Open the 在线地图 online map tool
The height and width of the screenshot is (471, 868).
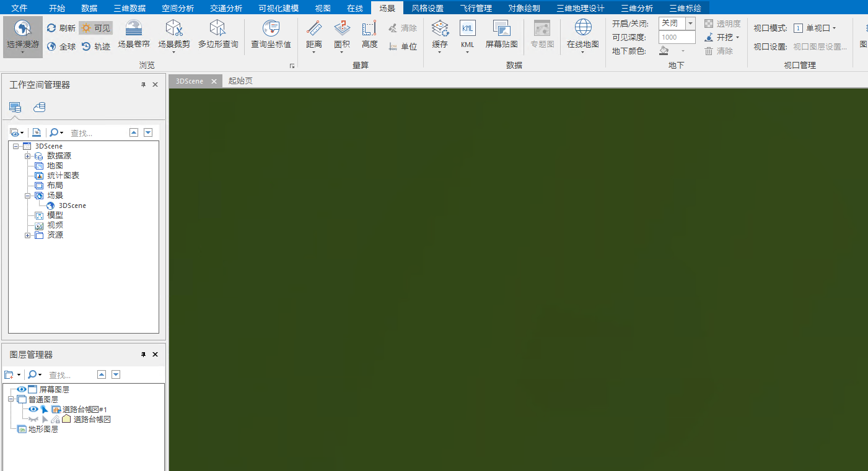[x=582, y=35]
